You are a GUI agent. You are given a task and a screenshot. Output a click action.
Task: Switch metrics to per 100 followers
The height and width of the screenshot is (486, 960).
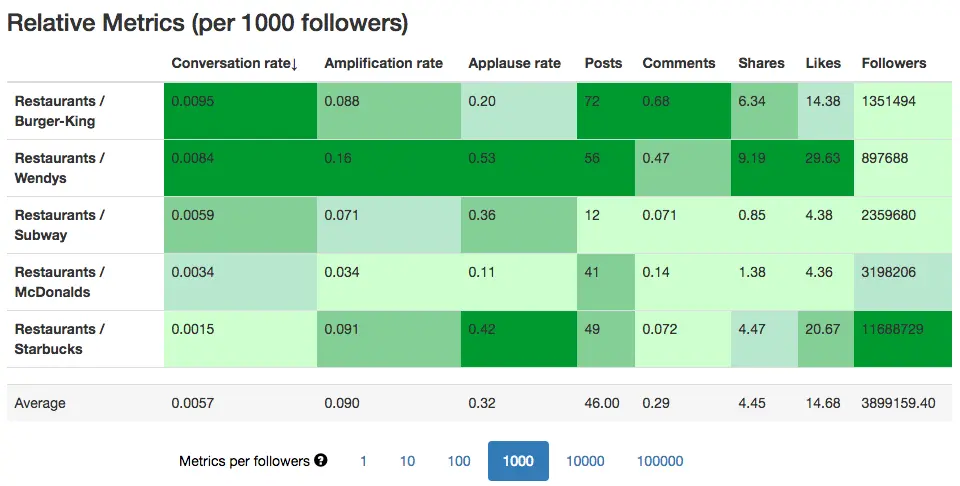(459, 461)
